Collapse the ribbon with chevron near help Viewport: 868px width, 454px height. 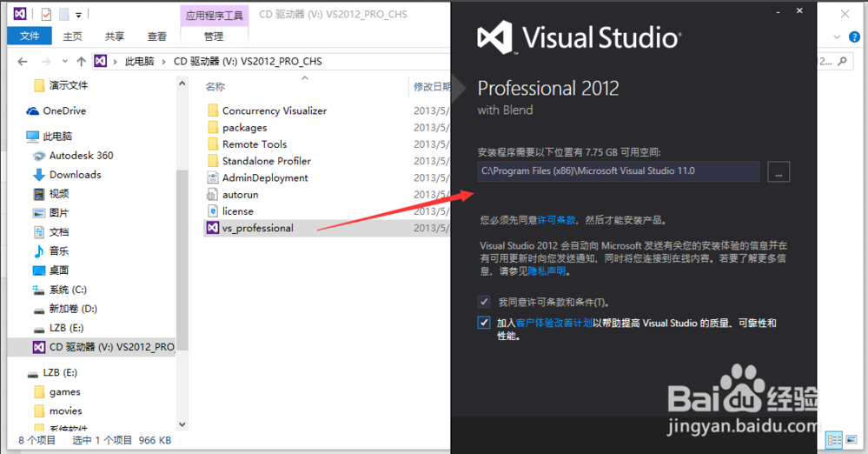[x=837, y=37]
